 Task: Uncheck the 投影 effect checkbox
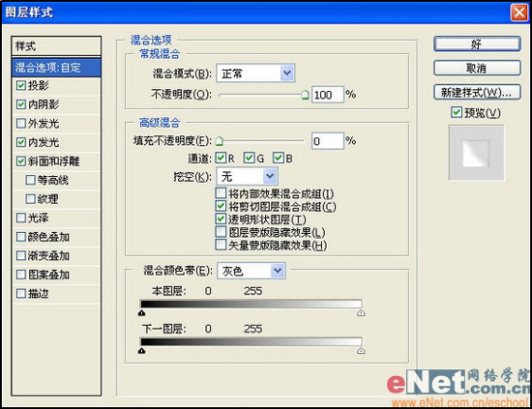tap(21, 85)
